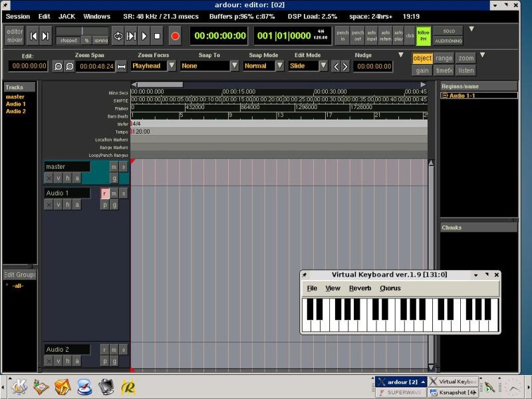The width and height of the screenshot is (532, 399).
Task: Open Session menu
Action: pyautogui.click(x=18, y=17)
